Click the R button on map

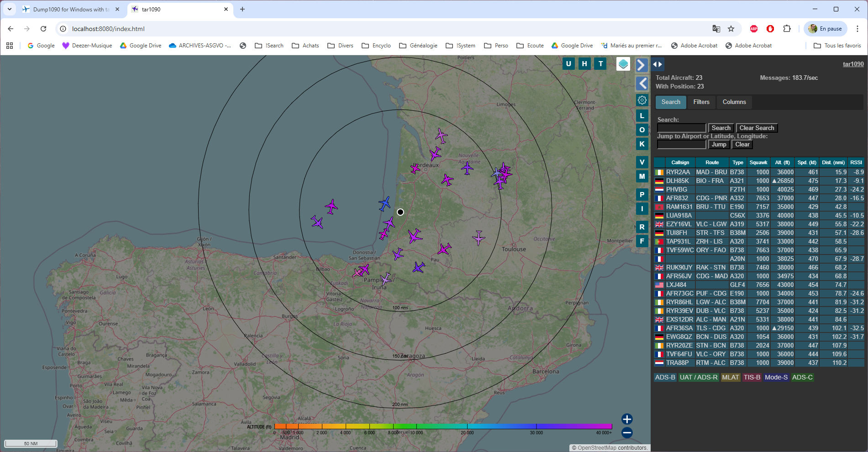(x=642, y=227)
